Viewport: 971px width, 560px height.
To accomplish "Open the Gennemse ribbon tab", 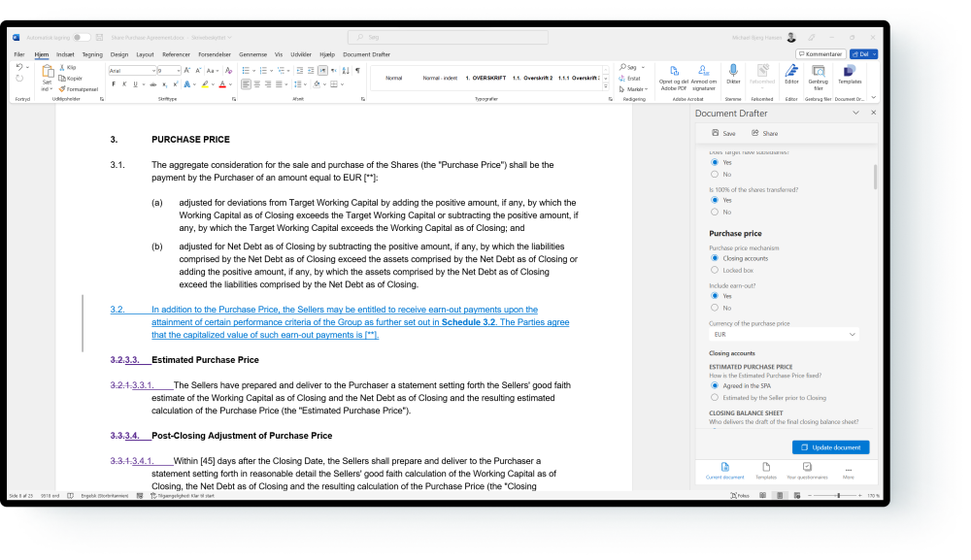I will tap(252, 54).
